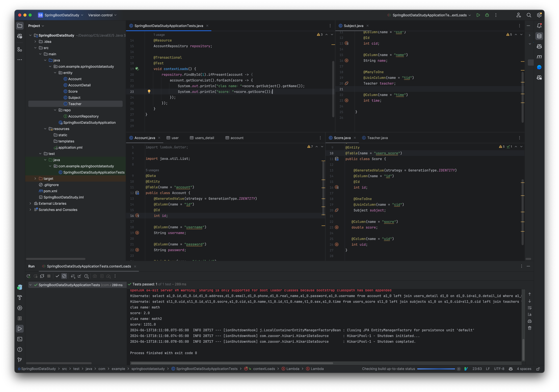
Task: Open Terminal tool window
Action: pos(20,339)
